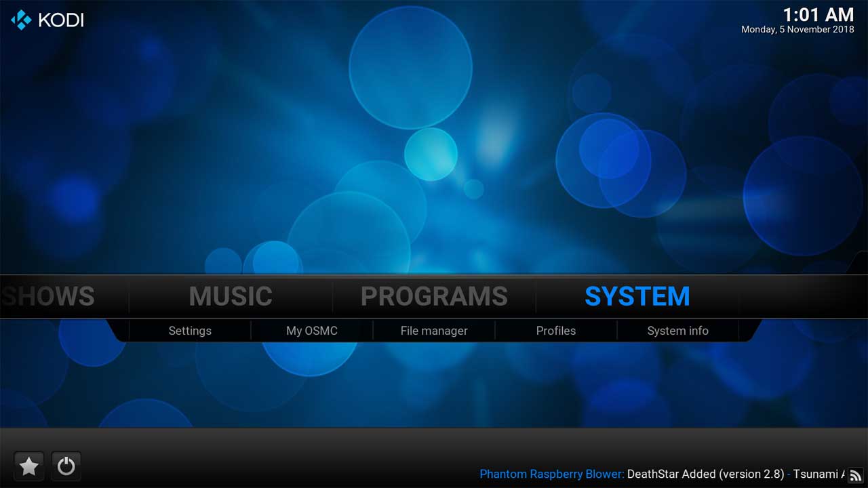
Task: Switch to the MUSIC menu section
Action: (231, 297)
